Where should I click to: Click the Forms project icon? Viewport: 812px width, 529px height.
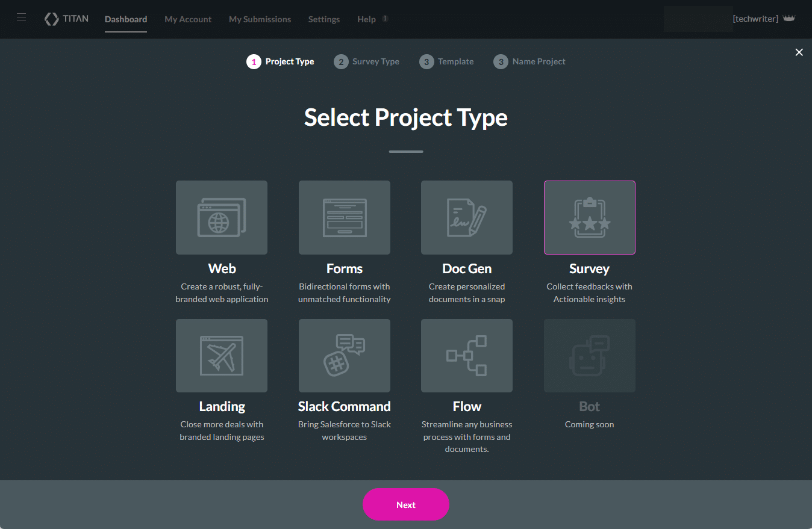click(344, 217)
